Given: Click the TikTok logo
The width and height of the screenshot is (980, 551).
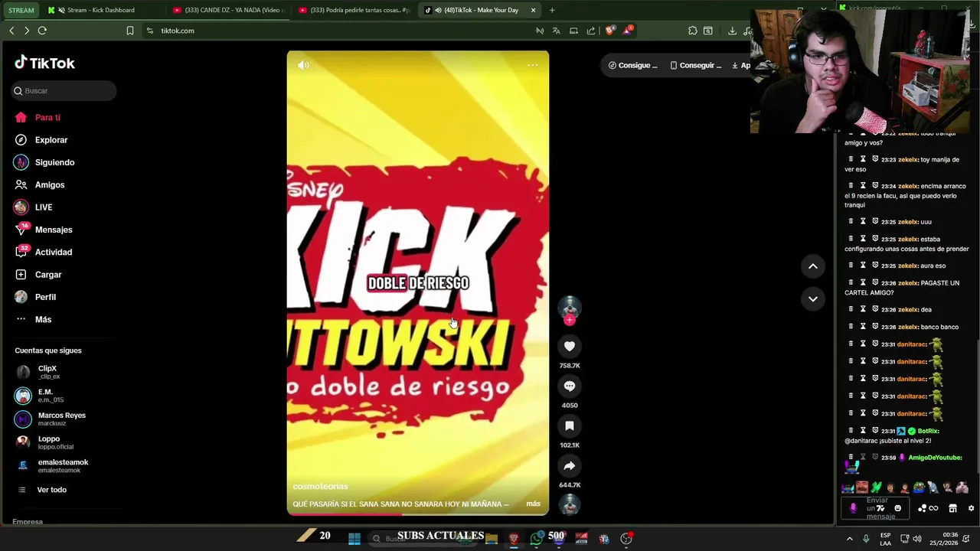Looking at the screenshot, I should click(45, 63).
